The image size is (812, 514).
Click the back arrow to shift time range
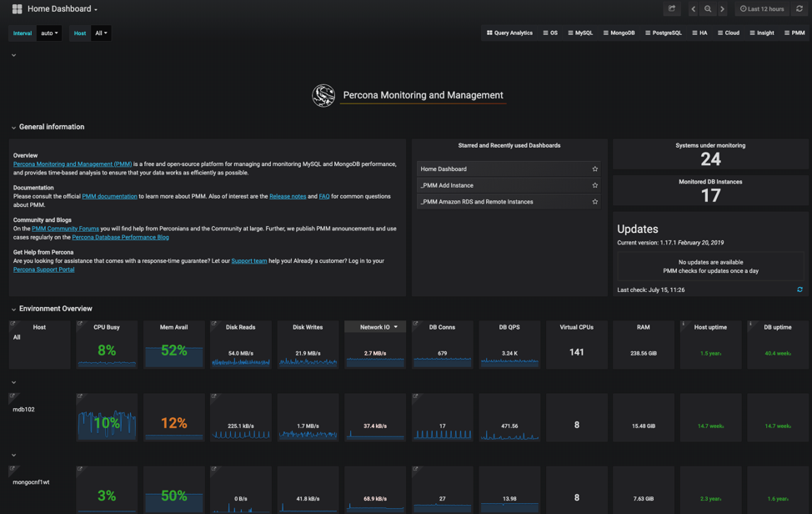coord(693,8)
